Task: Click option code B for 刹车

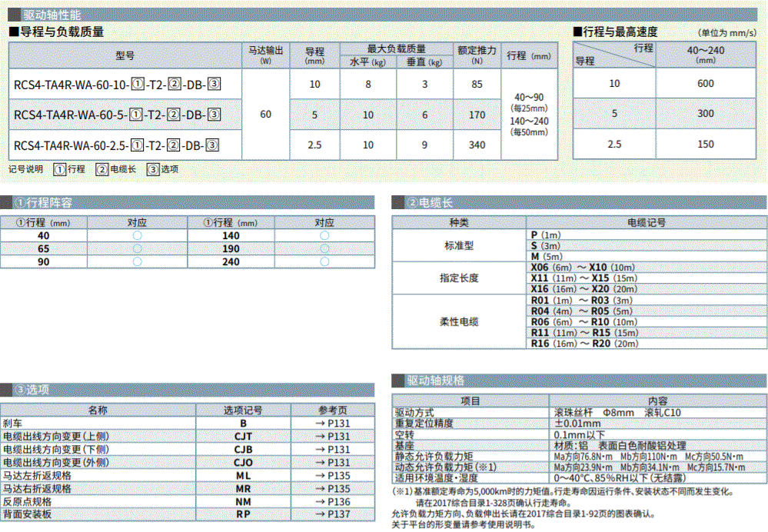Action: (x=244, y=424)
